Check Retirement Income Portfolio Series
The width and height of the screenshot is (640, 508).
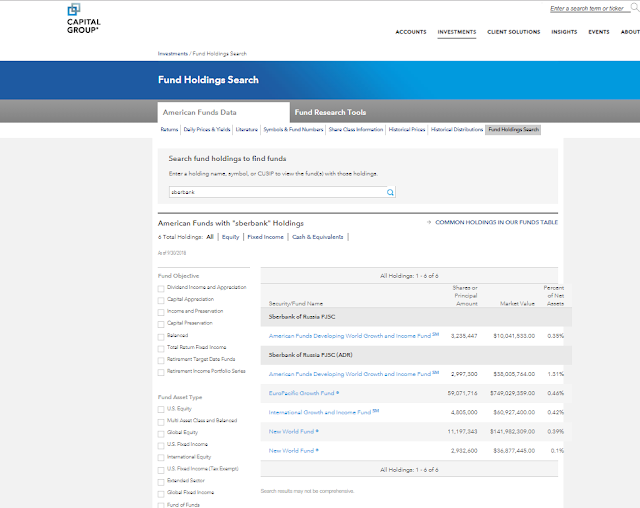click(161, 372)
